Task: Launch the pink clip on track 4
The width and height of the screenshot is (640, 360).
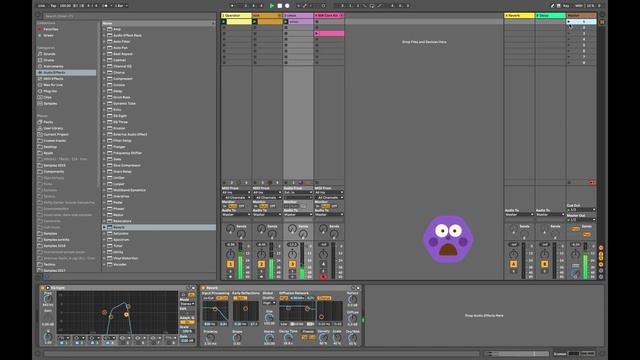Action: pos(317,33)
